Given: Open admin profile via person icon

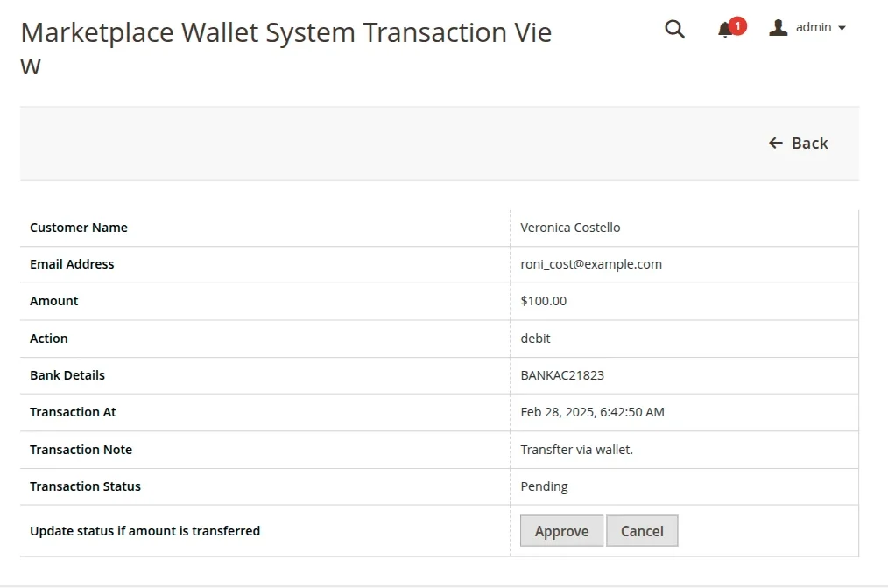Looking at the screenshot, I should click(778, 27).
